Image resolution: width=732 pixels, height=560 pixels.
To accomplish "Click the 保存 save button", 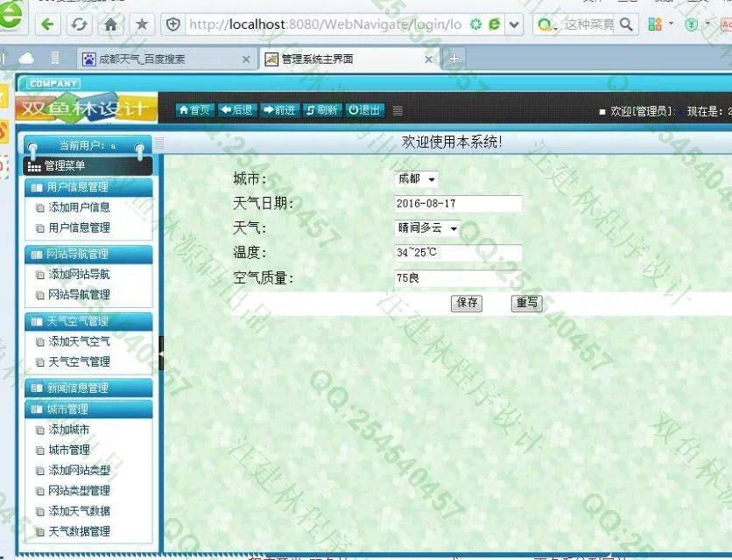I will pos(467,303).
